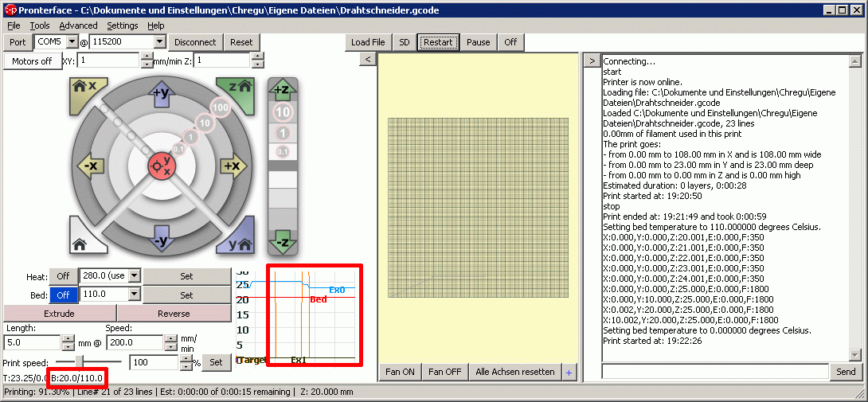Turn motors off
868x402 pixels.
coord(32,61)
